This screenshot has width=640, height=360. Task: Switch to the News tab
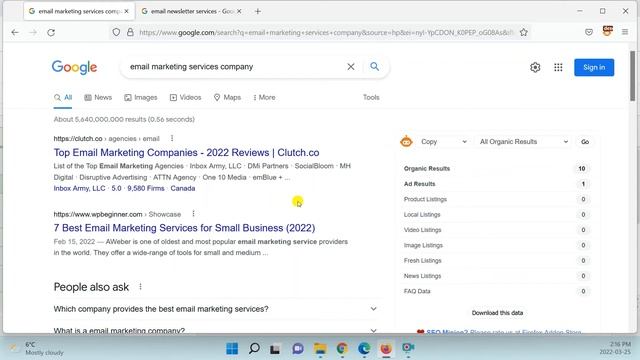pyautogui.click(x=98, y=98)
